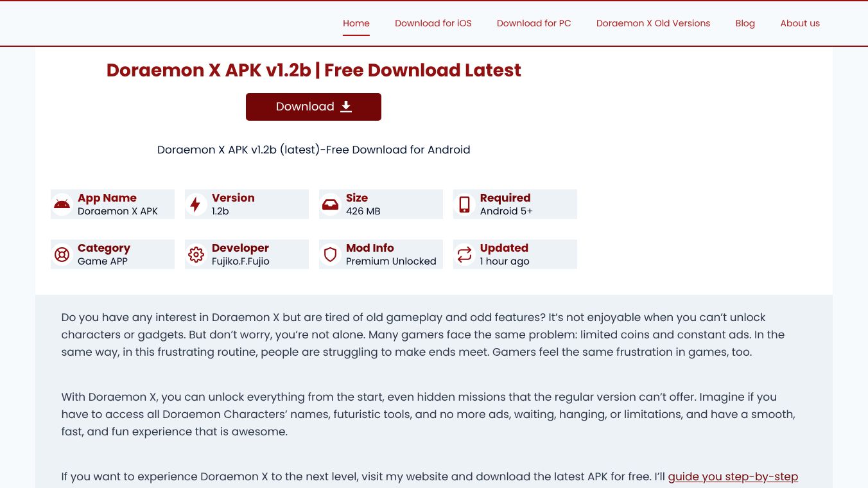Click the Android robot icon beside App Name
868x488 pixels.
pos(62,204)
